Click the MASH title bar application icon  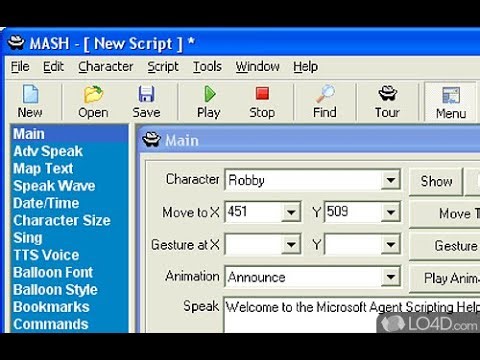click(16, 43)
